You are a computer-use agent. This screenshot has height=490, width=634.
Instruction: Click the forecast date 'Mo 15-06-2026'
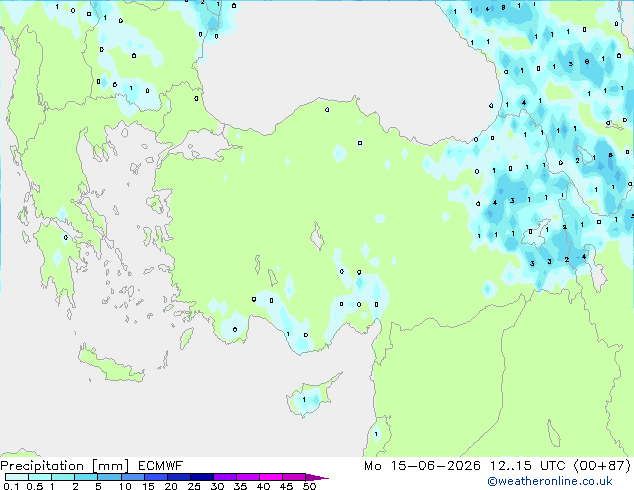[422, 466]
